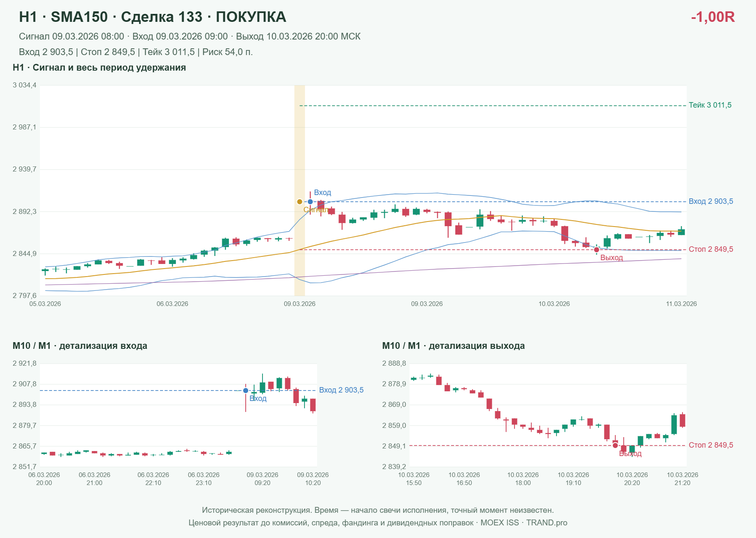
Task: Click the 'Выход' annotation on H1 chart
Action: tap(612, 258)
